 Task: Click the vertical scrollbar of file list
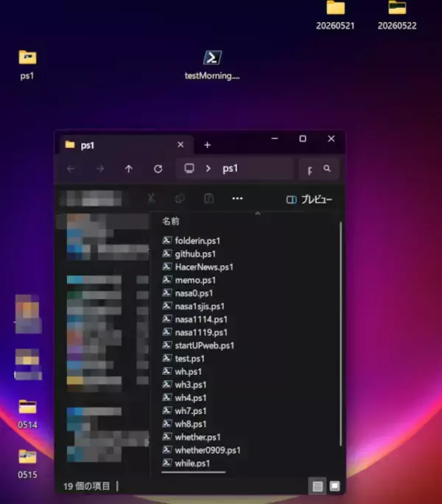[x=340, y=333]
